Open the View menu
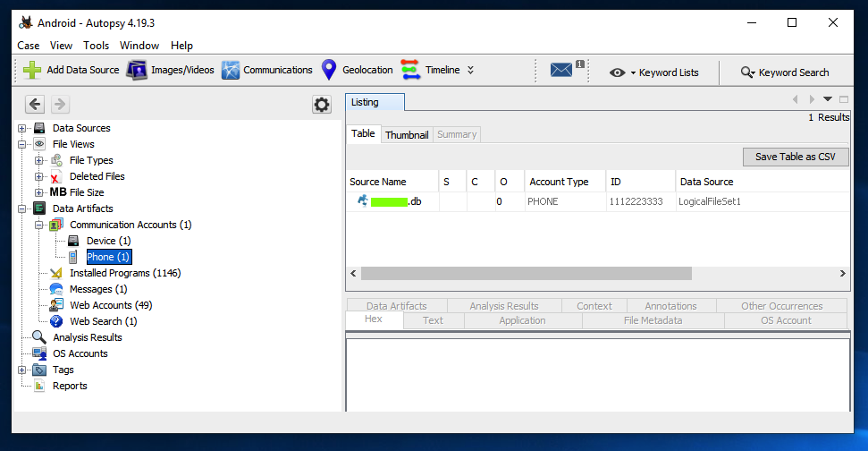868x451 pixels. (x=61, y=46)
